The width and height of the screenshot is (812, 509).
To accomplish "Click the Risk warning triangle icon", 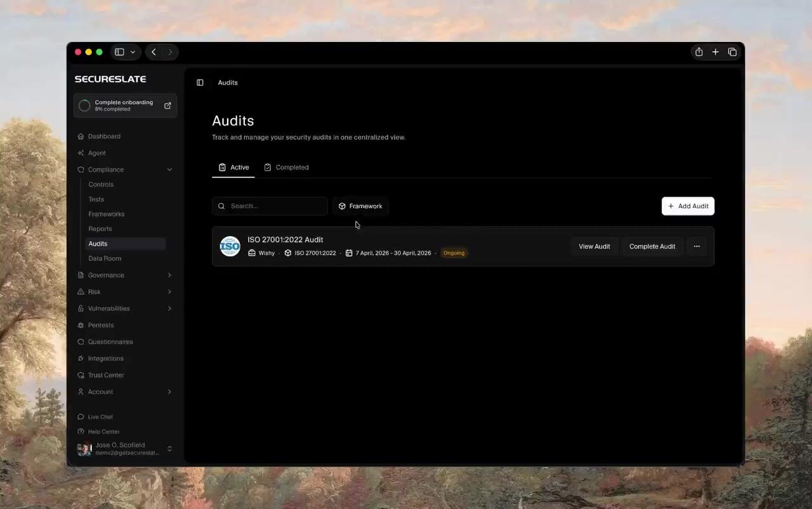I will (81, 292).
